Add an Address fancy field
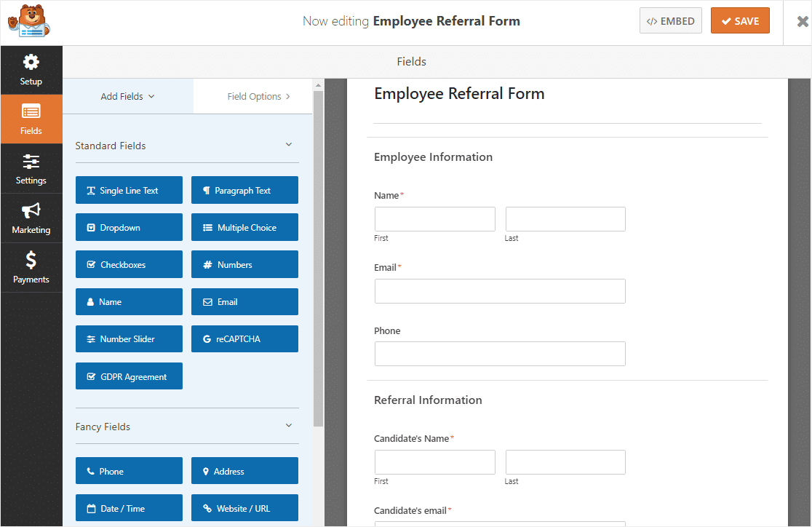 [244, 471]
